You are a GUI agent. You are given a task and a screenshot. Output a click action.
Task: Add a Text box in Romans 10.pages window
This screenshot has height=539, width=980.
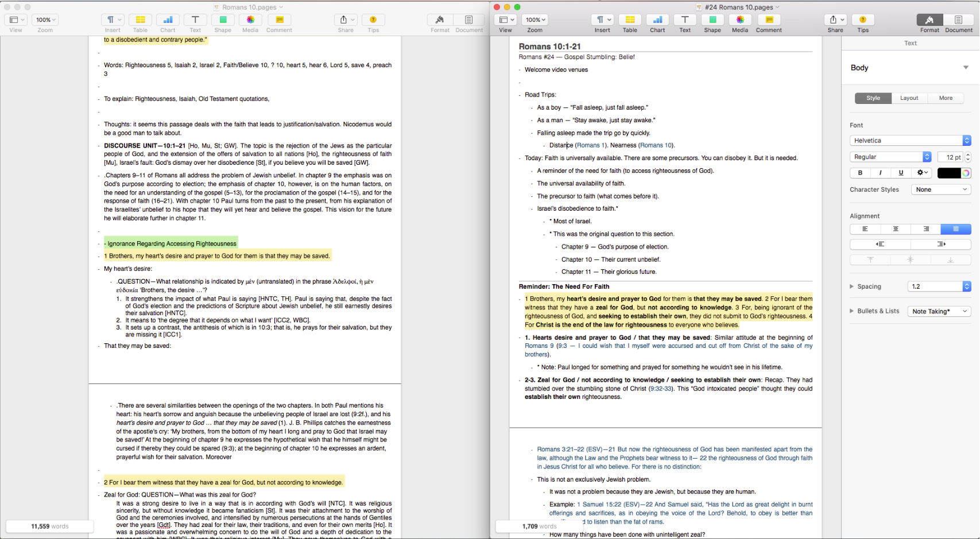pyautogui.click(x=195, y=20)
